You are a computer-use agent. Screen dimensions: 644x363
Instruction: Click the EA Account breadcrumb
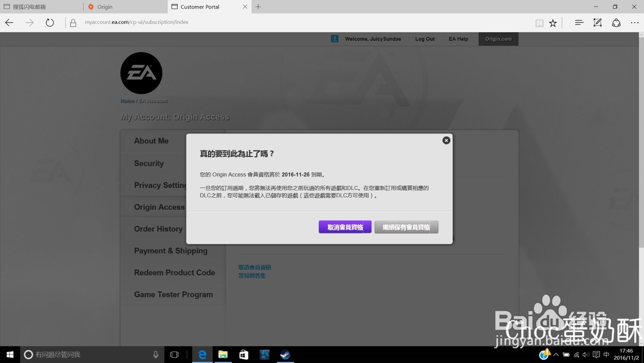[153, 101]
